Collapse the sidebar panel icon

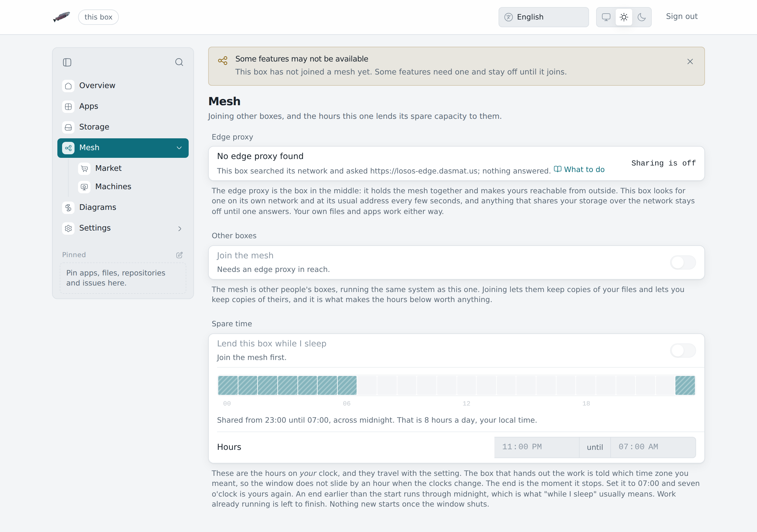pos(67,62)
